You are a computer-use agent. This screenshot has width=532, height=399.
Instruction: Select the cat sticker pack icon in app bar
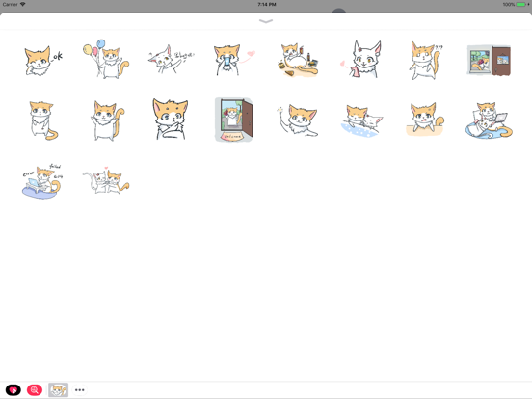coord(58,389)
